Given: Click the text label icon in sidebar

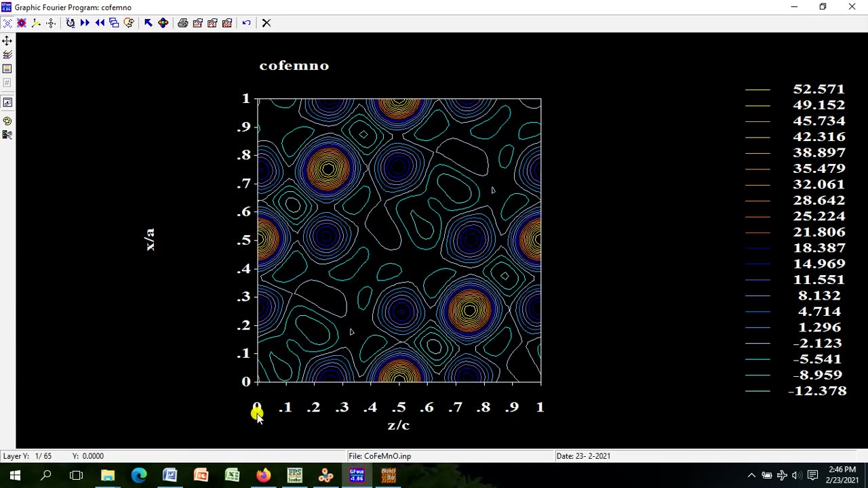Looking at the screenshot, I should pos(7,102).
